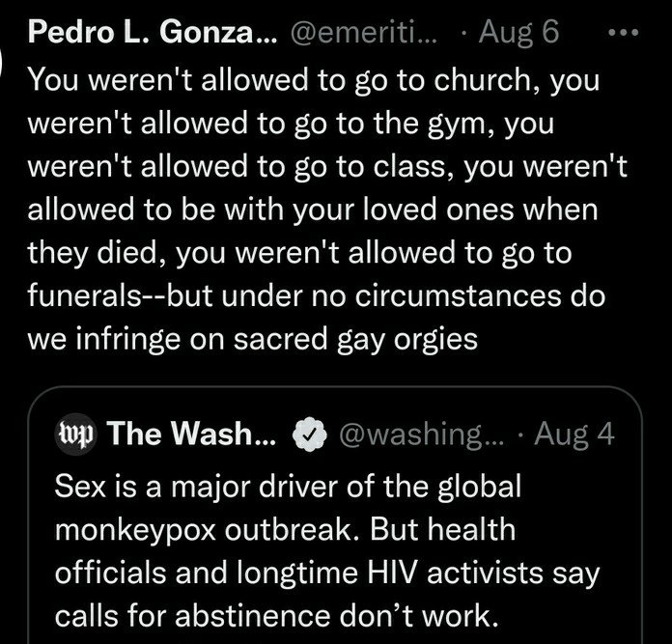This screenshot has height=644, width=672.
Task: Click 'Sex is a major driver' line
Action: point(289,485)
